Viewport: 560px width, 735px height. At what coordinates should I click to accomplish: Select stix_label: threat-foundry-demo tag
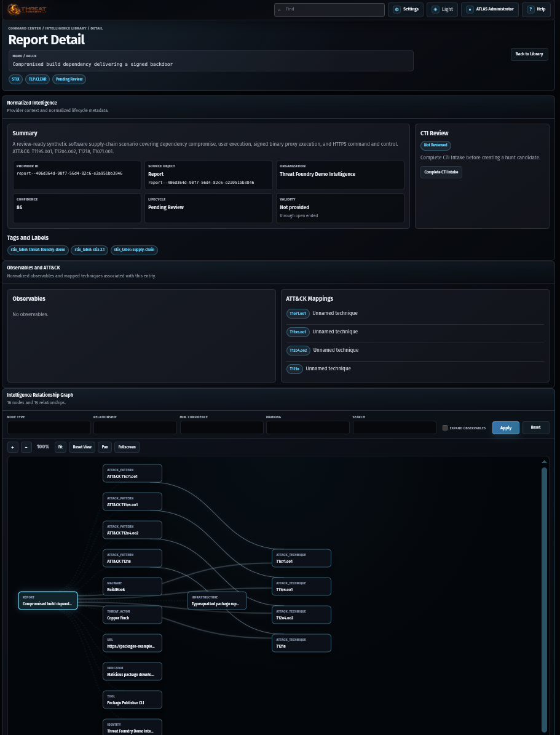[x=38, y=250]
